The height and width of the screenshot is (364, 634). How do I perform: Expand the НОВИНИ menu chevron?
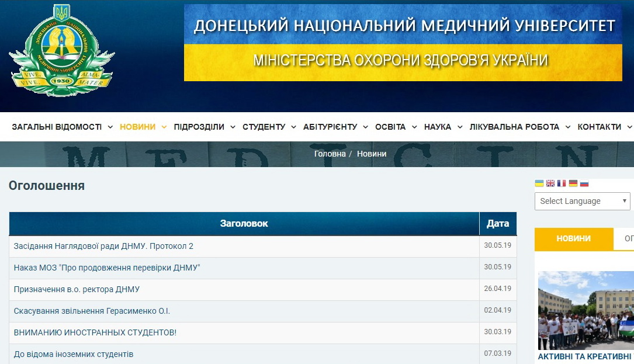pyautogui.click(x=164, y=127)
